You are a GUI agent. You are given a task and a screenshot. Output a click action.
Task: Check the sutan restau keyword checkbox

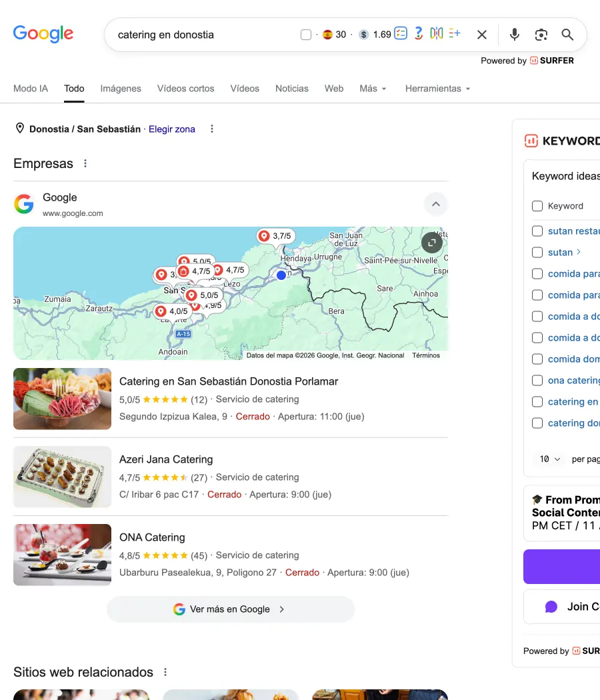click(537, 231)
